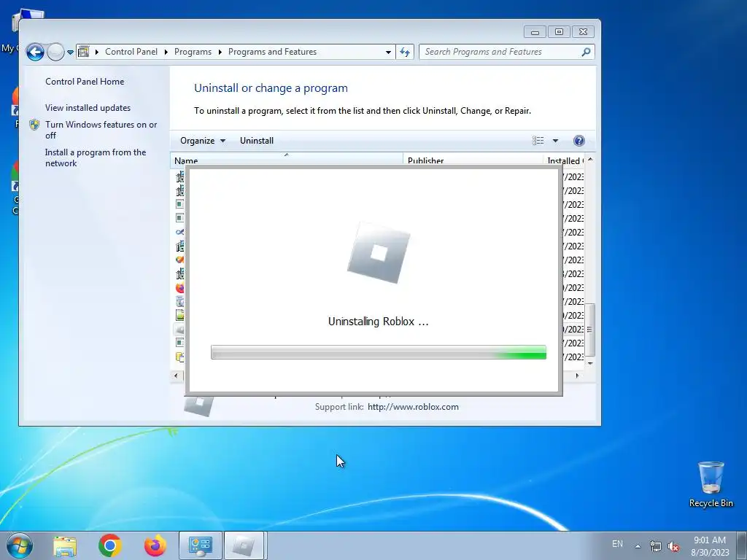
Task: Select the Recycle Bin desktop icon
Action: pos(711,484)
